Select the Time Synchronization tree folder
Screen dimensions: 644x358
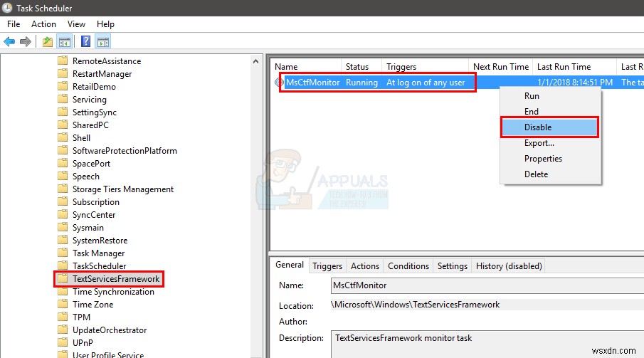point(113,291)
